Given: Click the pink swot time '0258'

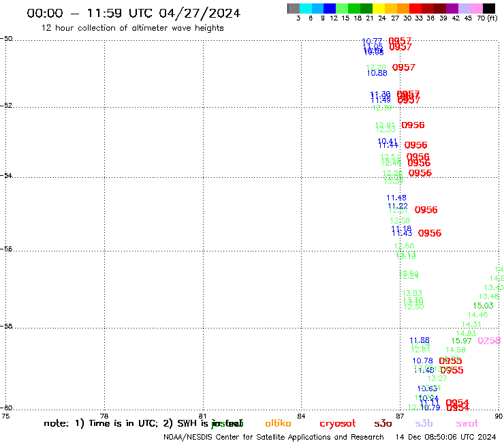Looking at the screenshot, I should [x=489, y=341].
